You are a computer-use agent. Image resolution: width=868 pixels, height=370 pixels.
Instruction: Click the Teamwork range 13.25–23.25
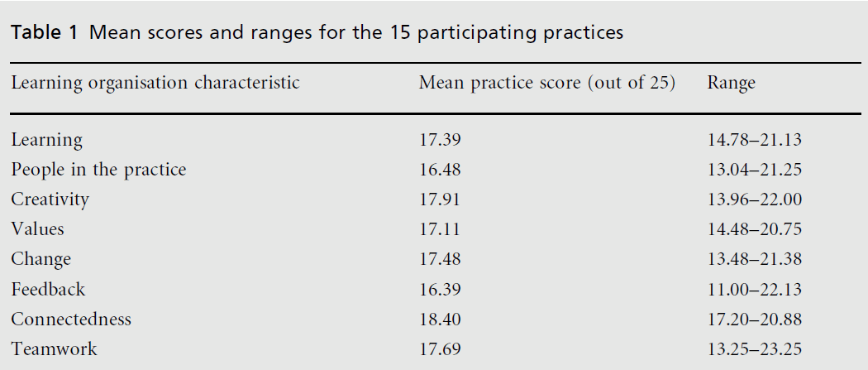[754, 348]
